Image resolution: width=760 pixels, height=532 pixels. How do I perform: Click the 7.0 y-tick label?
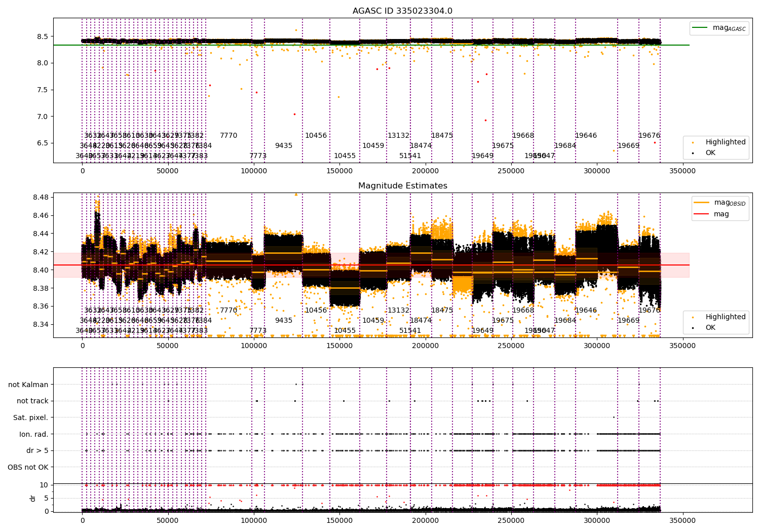click(43, 117)
